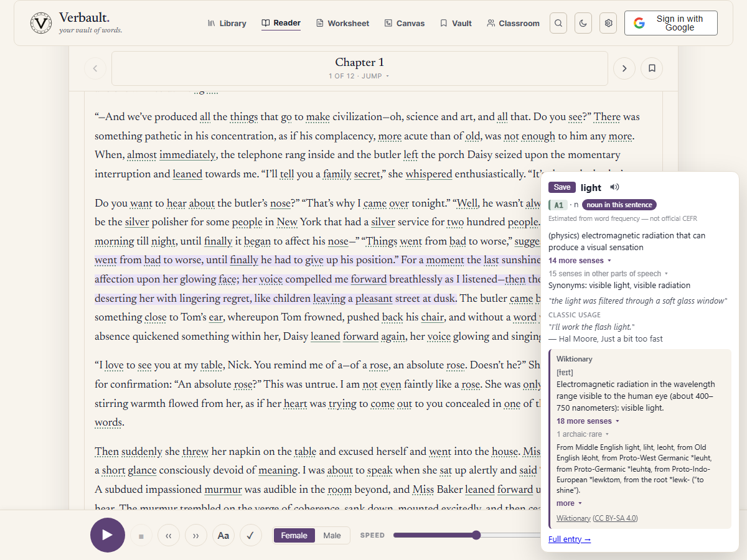Open the Worksheet tab

342,23
